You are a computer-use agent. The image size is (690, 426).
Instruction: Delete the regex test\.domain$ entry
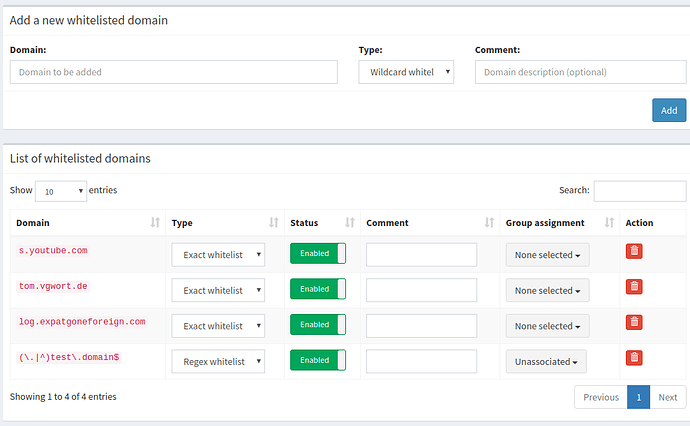coord(634,358)
